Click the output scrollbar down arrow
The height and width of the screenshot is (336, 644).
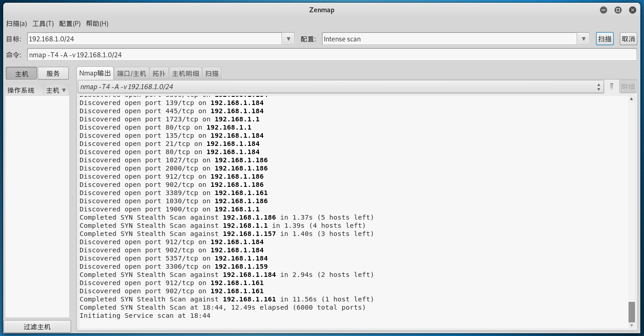pos(632,325)
